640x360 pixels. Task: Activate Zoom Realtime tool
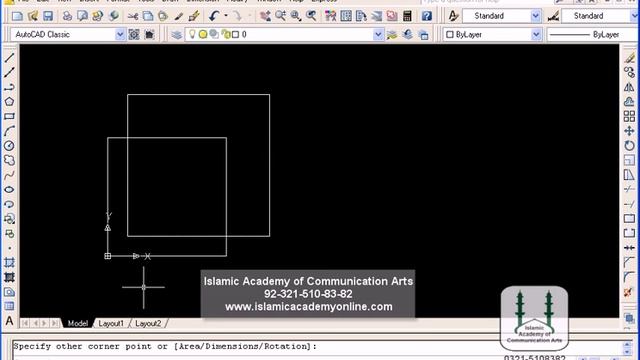[x=280, y=16]
